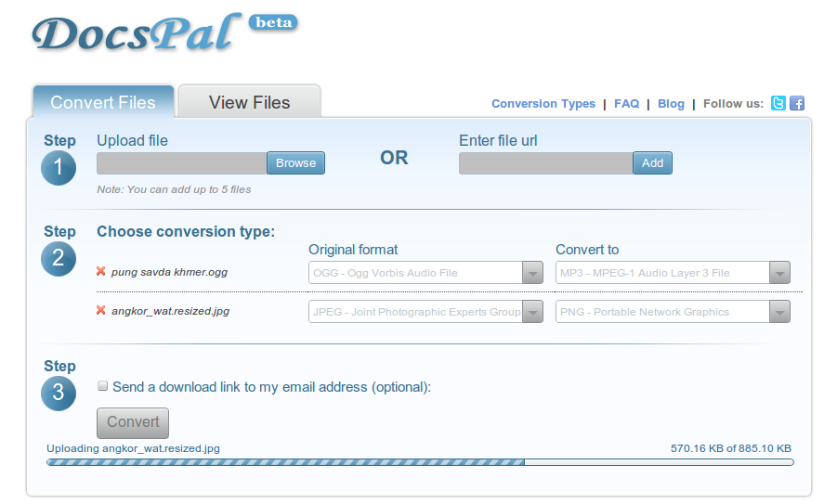Expand the PNG convert-to dropdown

[x=673, y=312]
